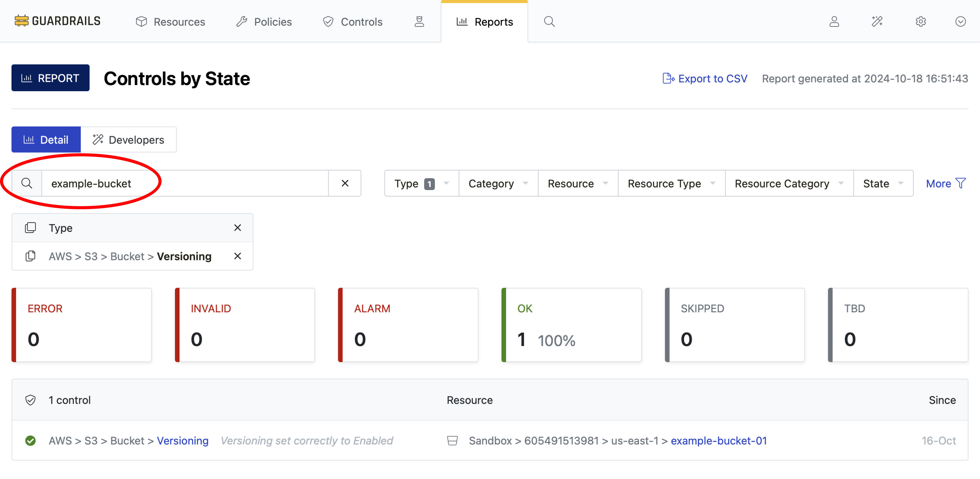Open the Type filter dropdown

(421, 183)
